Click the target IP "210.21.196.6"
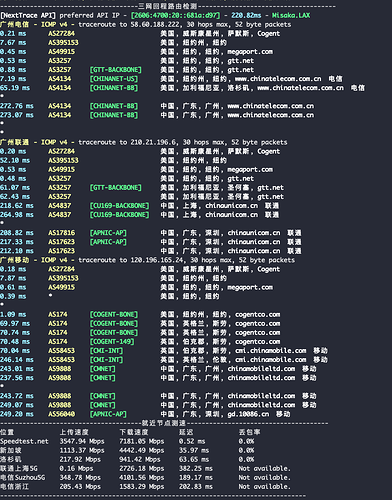The height and width of the screenshot is (500, 392). [152, 142]
